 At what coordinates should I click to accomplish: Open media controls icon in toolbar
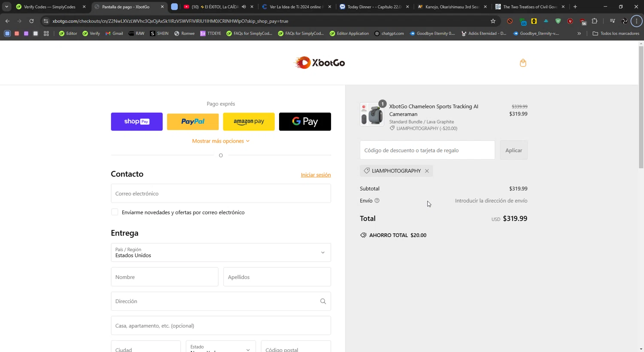point(612,21)
